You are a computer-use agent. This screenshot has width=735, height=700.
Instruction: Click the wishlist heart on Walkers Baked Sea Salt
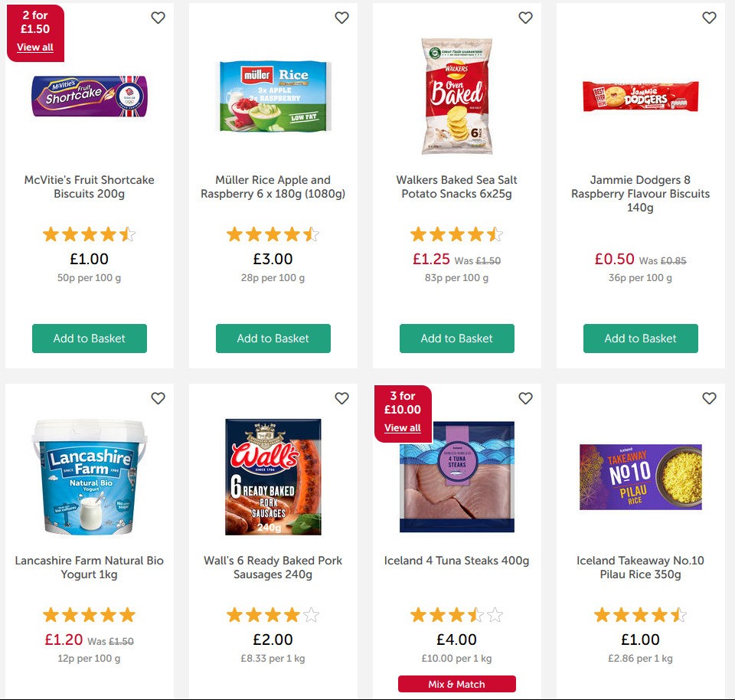point(525,17)
